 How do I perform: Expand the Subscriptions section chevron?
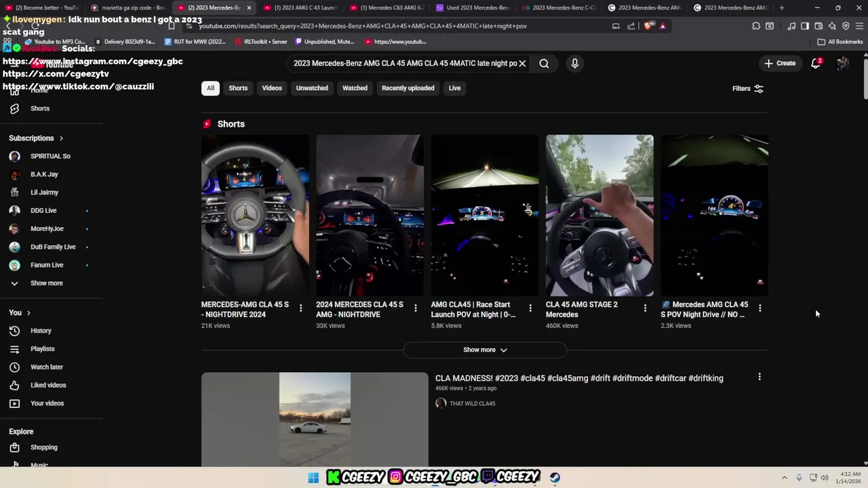pos(61,138)
